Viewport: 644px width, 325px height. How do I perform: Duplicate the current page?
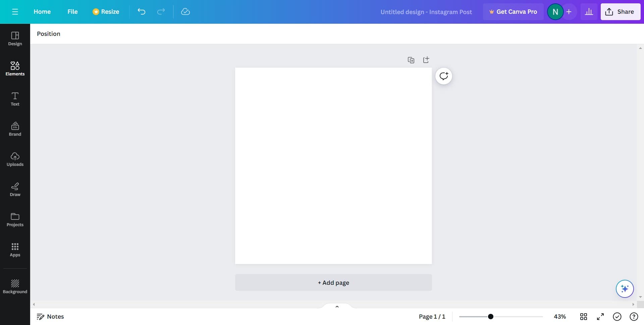[411, 60]
